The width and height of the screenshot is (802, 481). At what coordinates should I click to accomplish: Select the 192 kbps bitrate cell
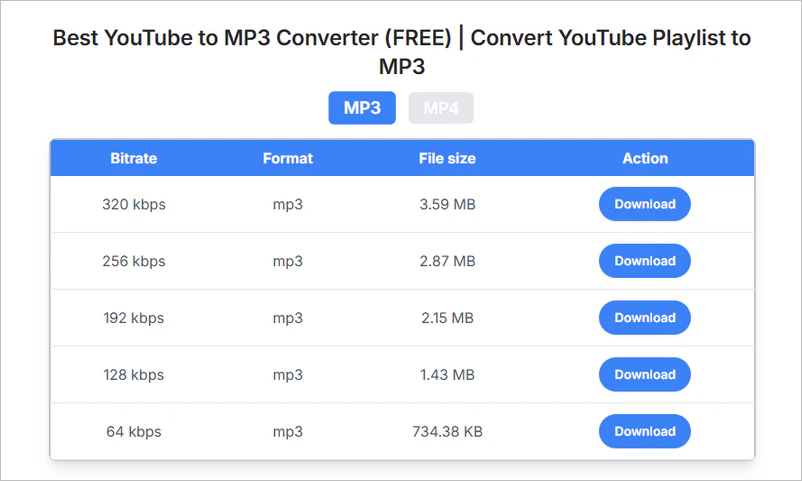[x=133, y=318]
